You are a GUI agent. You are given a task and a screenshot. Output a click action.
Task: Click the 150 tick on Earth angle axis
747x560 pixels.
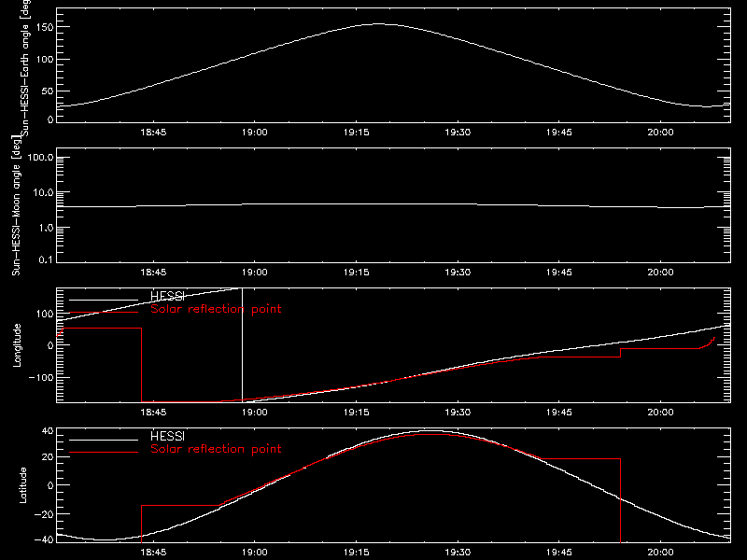click(47, 28)
